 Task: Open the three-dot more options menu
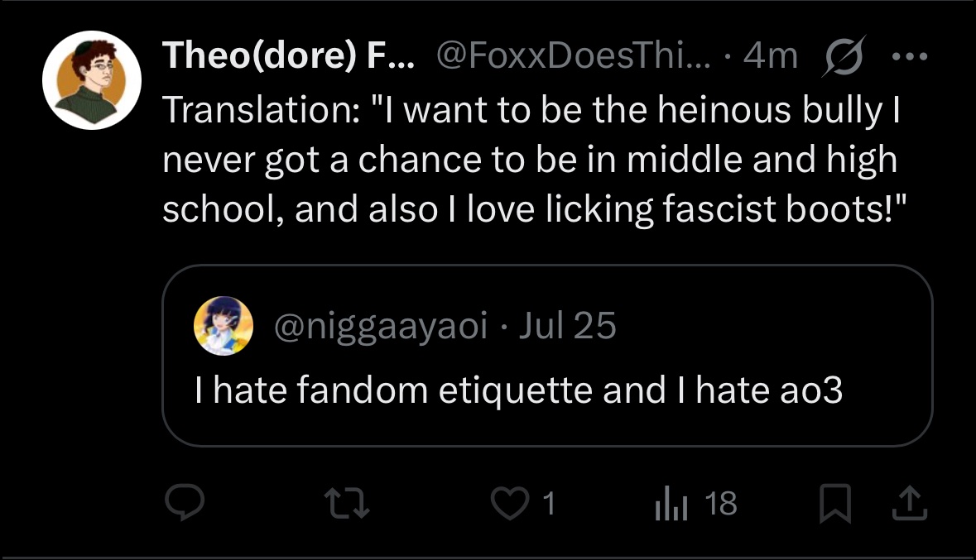910,56
